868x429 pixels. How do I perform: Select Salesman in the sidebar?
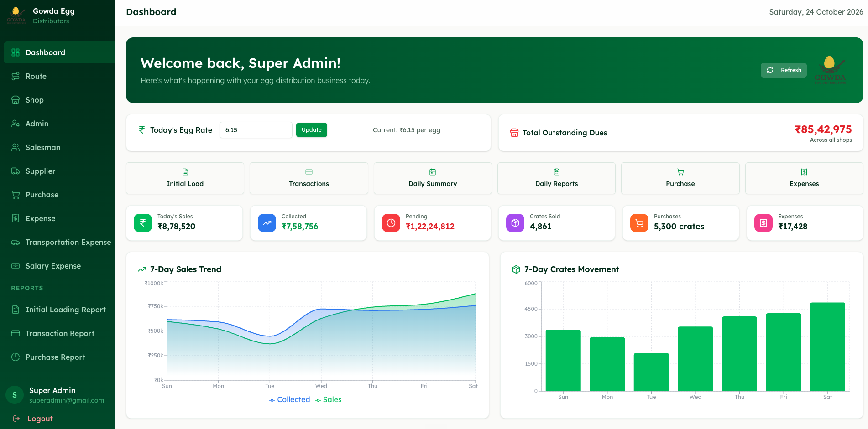[x=58, y=147]
